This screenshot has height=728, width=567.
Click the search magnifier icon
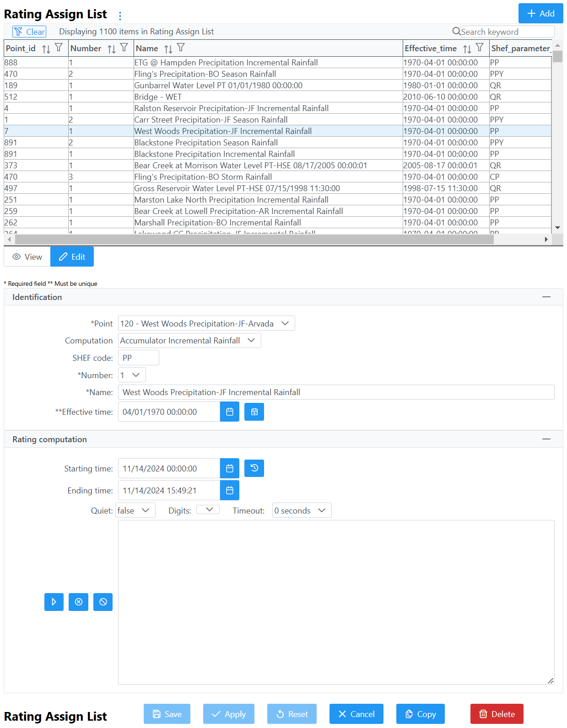[x=456, y=32]
